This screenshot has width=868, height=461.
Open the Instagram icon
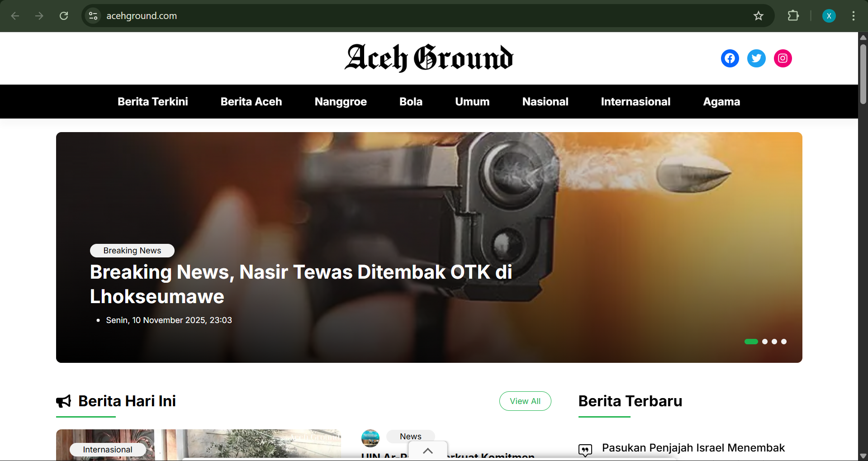click(x=782, y=58)
